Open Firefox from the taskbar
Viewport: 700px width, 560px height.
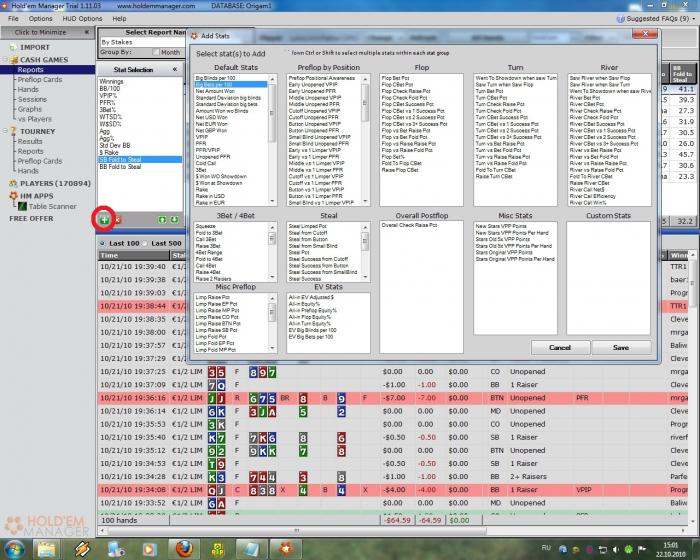click(x=184, y=549)
